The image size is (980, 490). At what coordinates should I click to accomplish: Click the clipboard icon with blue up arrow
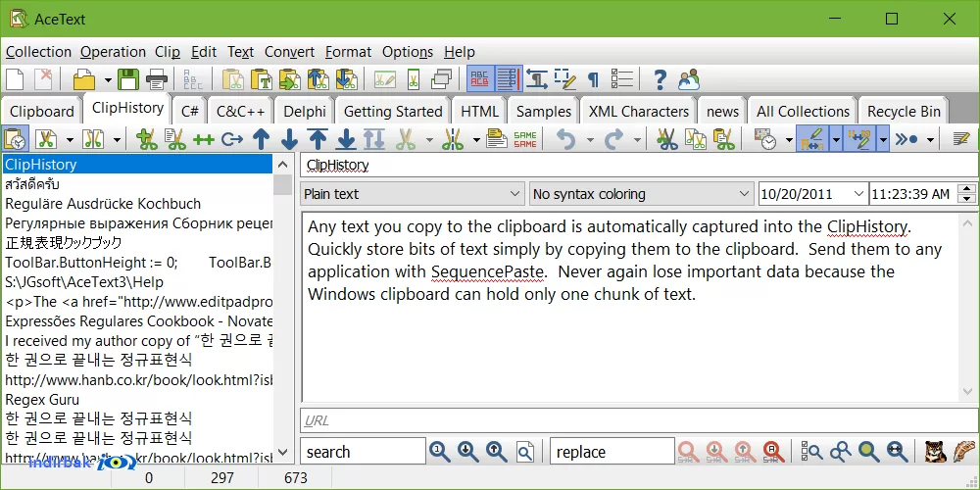(x=318, y=80)
